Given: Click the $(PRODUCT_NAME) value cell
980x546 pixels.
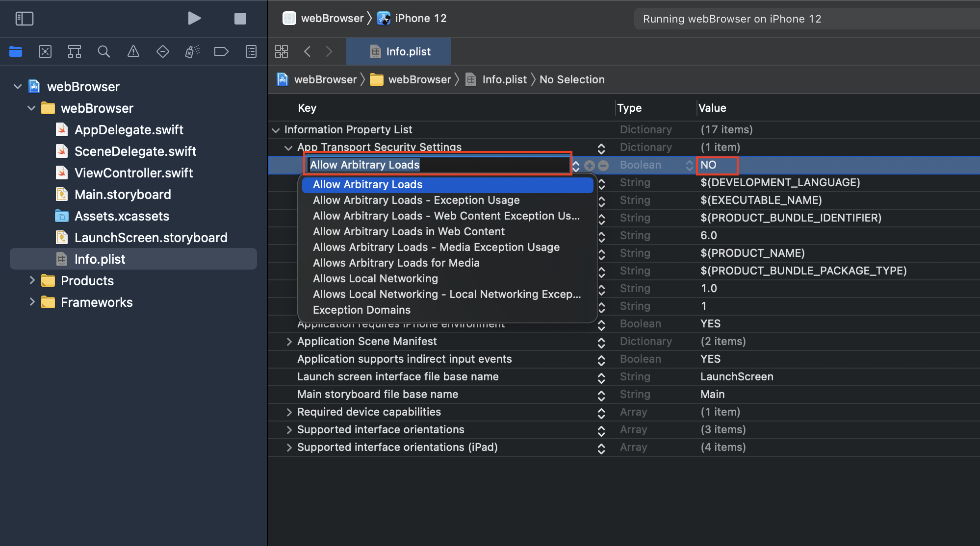Looking at the screenshot, I should coord(752,253).
